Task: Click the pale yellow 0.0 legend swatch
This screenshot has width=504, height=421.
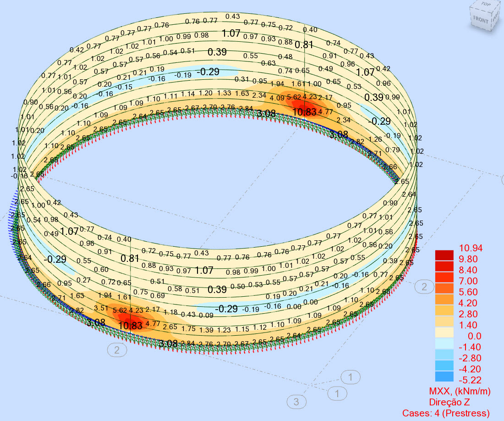Action: [444, 332]
